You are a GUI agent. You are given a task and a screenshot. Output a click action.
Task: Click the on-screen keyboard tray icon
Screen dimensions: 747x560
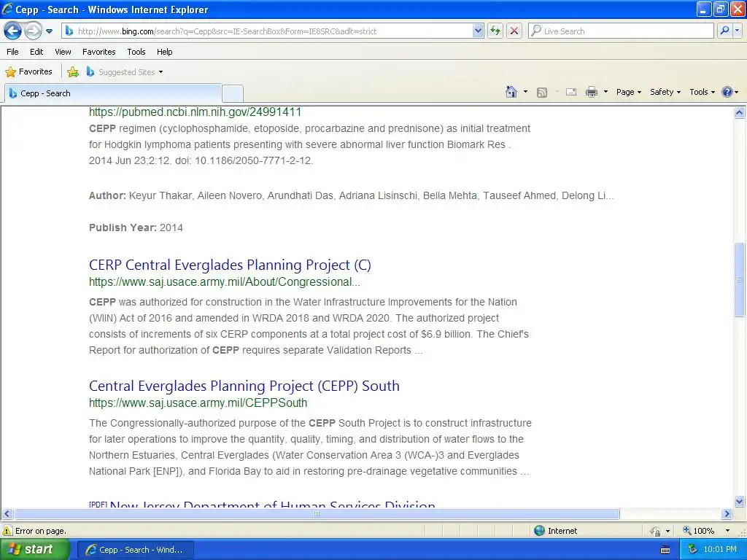click(665, 550)
